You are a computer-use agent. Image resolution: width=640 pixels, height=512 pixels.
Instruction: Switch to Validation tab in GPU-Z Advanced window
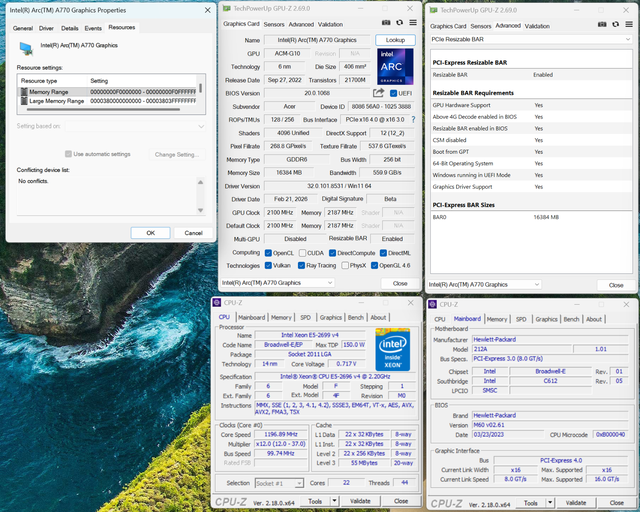coord(537,26)
